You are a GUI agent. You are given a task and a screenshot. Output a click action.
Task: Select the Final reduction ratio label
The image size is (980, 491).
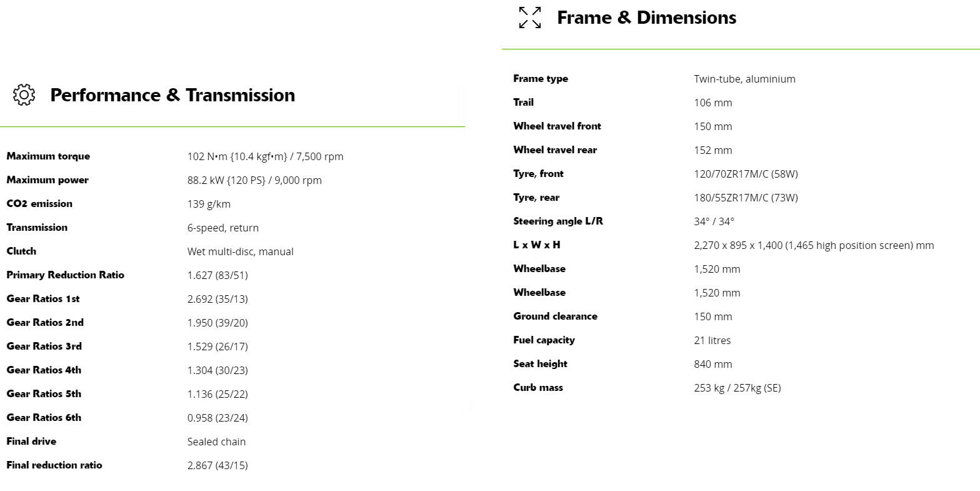tap(54, 465)
